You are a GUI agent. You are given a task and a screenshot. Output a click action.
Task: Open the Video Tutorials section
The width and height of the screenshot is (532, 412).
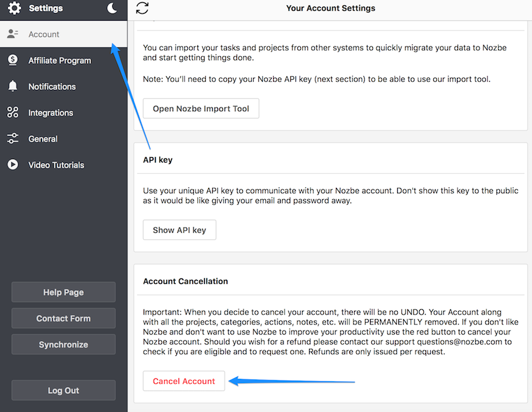(x=63, y=165)
